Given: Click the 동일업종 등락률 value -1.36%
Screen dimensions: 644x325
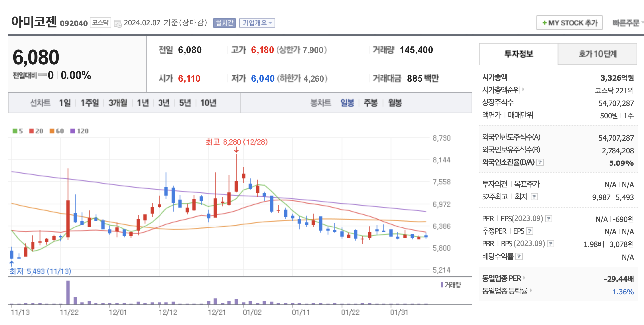Looking at the screenshot, I should point(622,292).
